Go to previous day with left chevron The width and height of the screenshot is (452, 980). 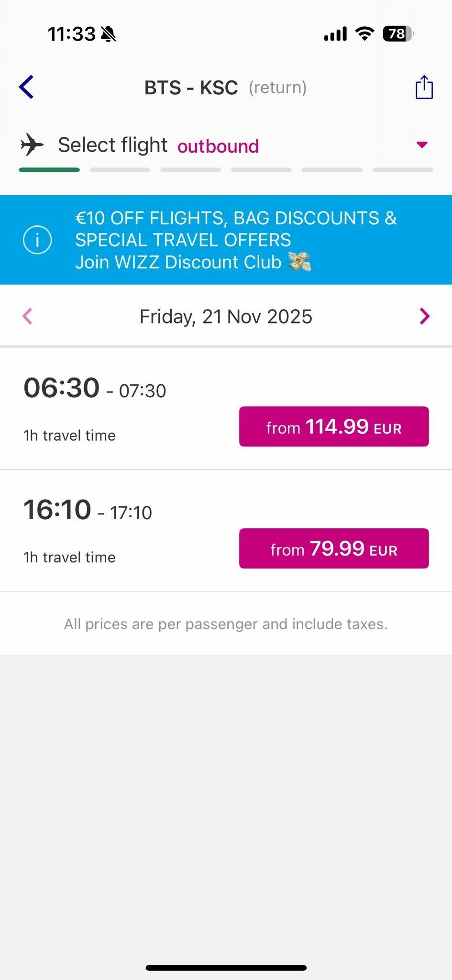pos(27,316)
